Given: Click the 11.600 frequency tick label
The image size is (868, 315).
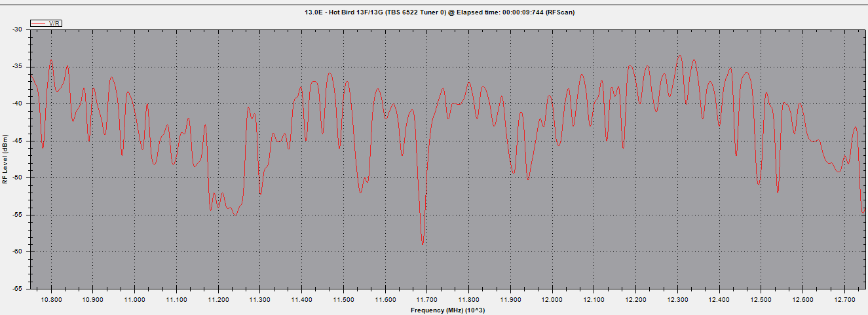Looking at the screenshot, I should click(385, 299).
